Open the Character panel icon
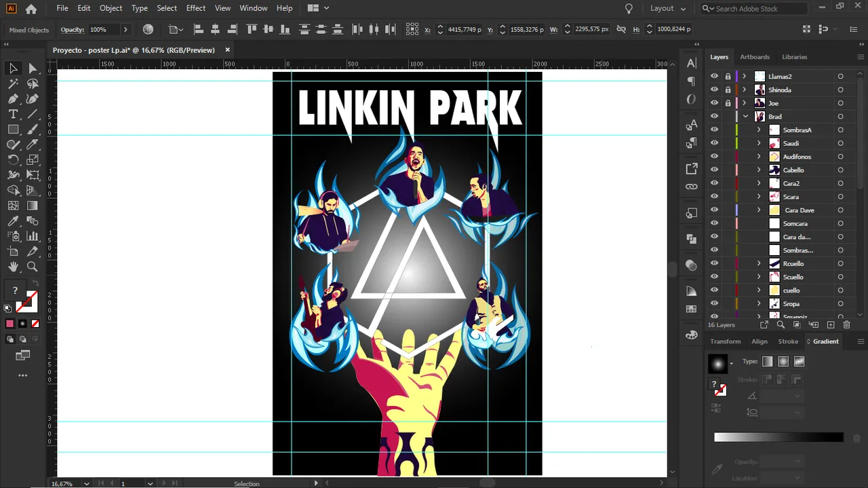Image resolution: width=868 pixels, height=488 pixels. point(691,64)
